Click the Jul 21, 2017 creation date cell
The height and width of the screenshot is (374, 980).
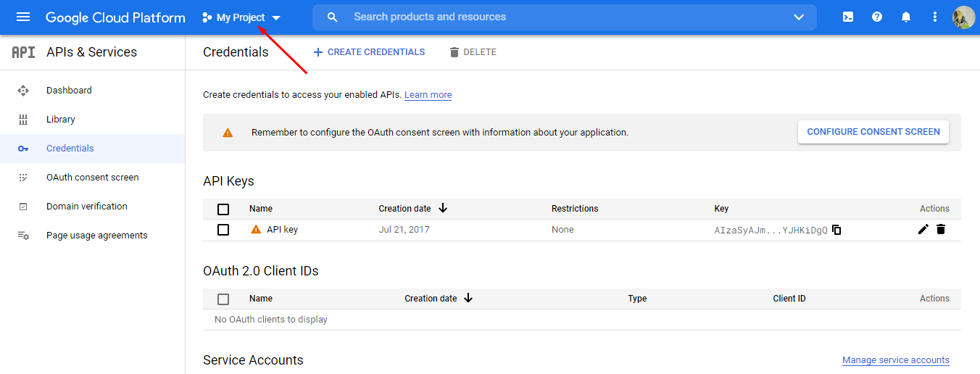[x=404, y=230]
